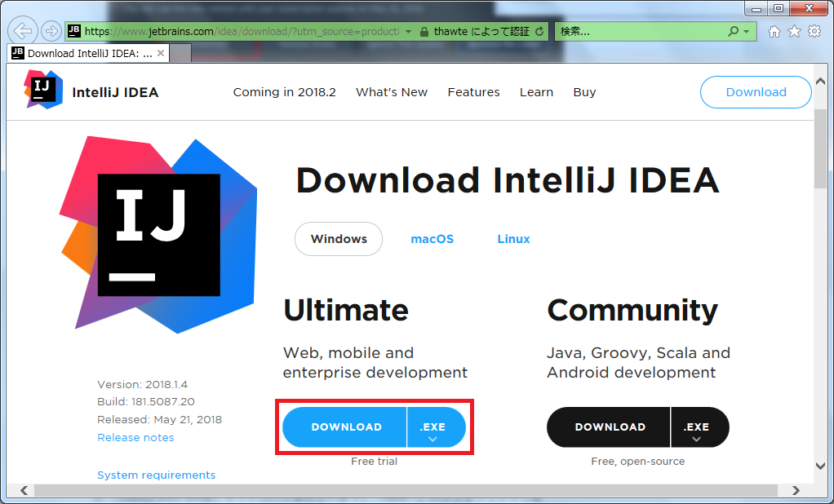Click the search magnifier icon
The width and height of the screenshot is (834, 504).
[x=734, y=31]
